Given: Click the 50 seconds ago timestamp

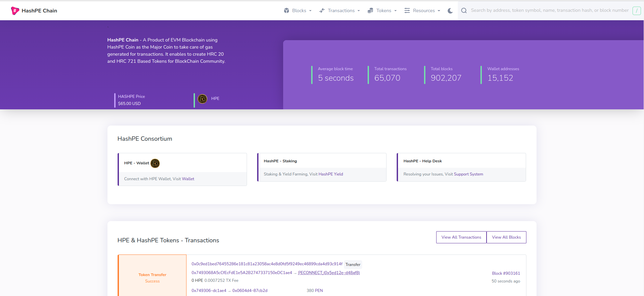Looking at the screenshot, I should pyautogui.click(x=506, y=281).
